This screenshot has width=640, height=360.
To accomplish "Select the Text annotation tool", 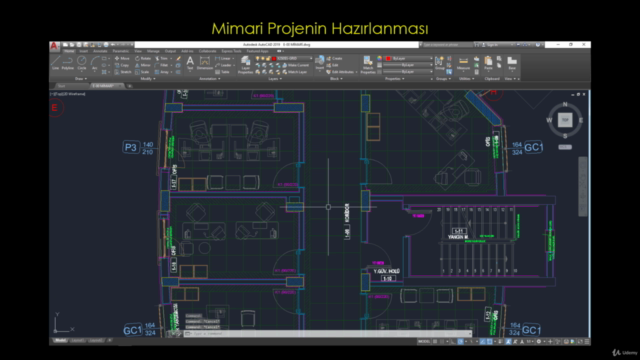I will click(x=190, y=64).
